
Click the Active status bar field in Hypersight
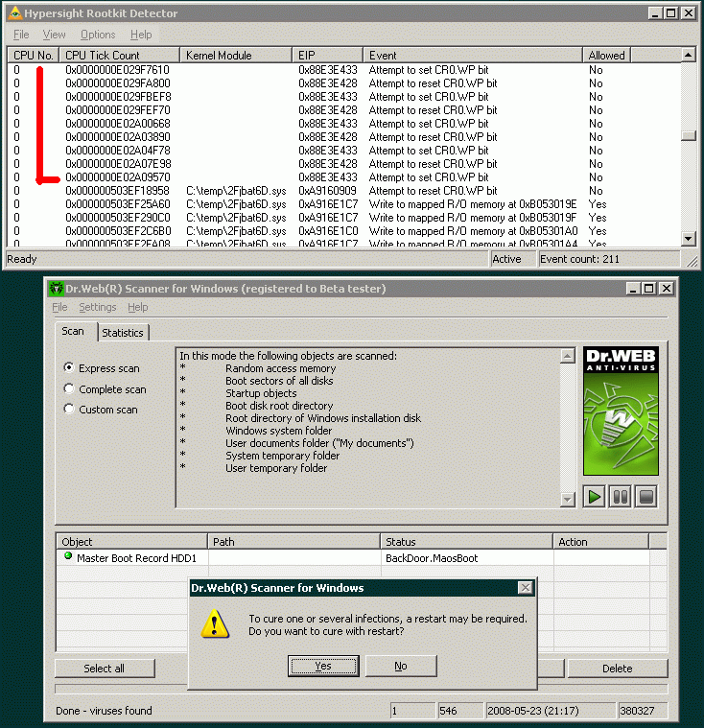click(513, 259)
